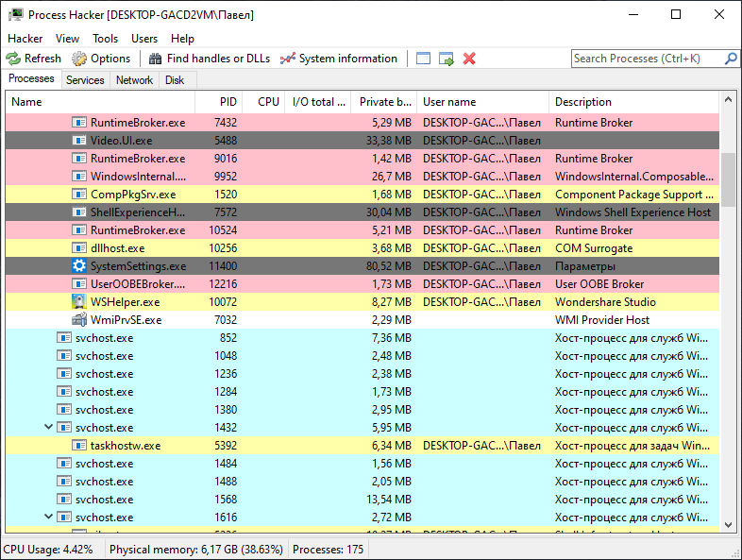Click the red X terminate icon
This screenshot has height=560, width=742.
[469, 59]
